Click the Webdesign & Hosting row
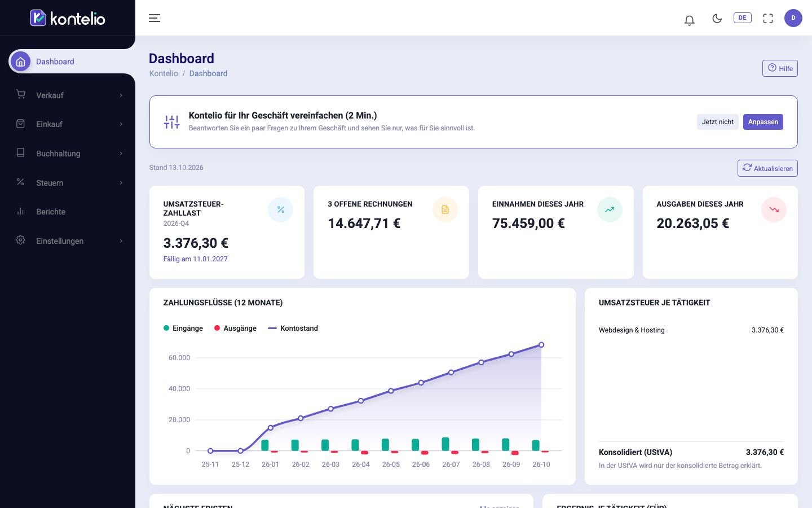Image resolution: width=812 pixels, height=508 pixels. point(691,330)
